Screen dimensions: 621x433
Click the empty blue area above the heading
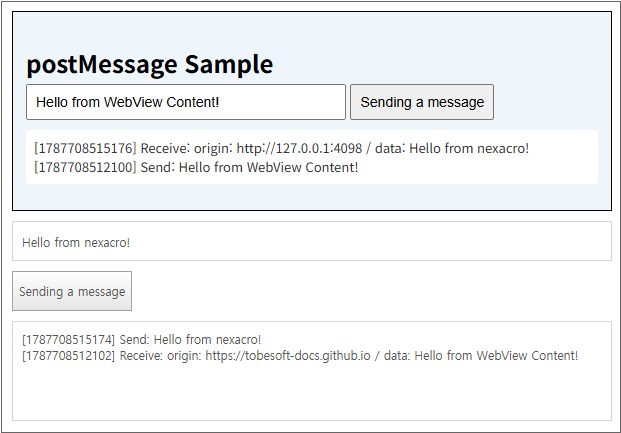312,32
